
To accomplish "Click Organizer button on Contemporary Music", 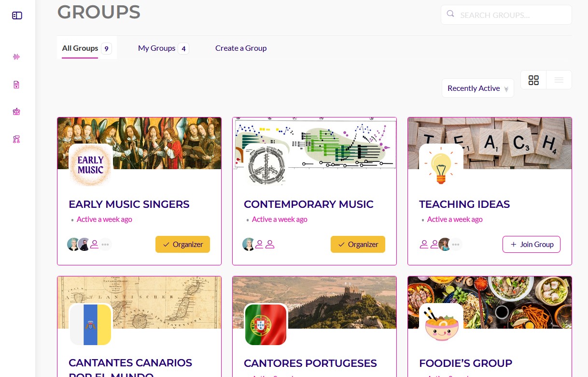I will pyautogui.click(x=358, y=245).
